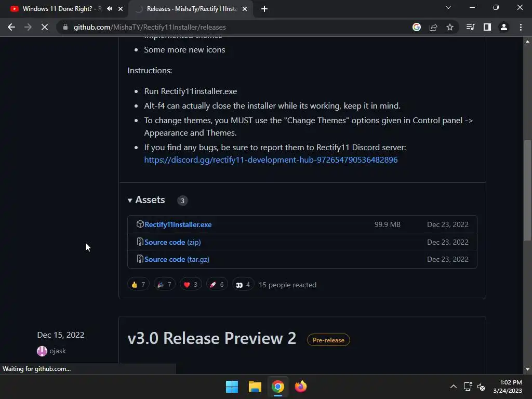Screen dimensions: 532x399
Task: Click package icon beside Rectify11Installer.exe
Action: [140, 224]
